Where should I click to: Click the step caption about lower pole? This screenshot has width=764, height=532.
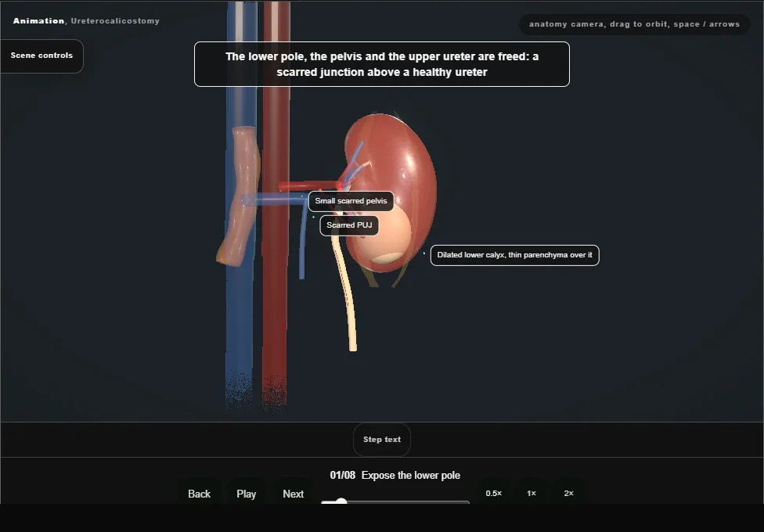381,64
